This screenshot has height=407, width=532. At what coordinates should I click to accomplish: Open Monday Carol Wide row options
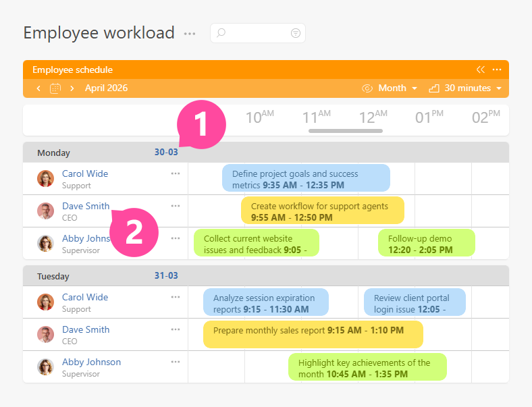tap(176, 173)
